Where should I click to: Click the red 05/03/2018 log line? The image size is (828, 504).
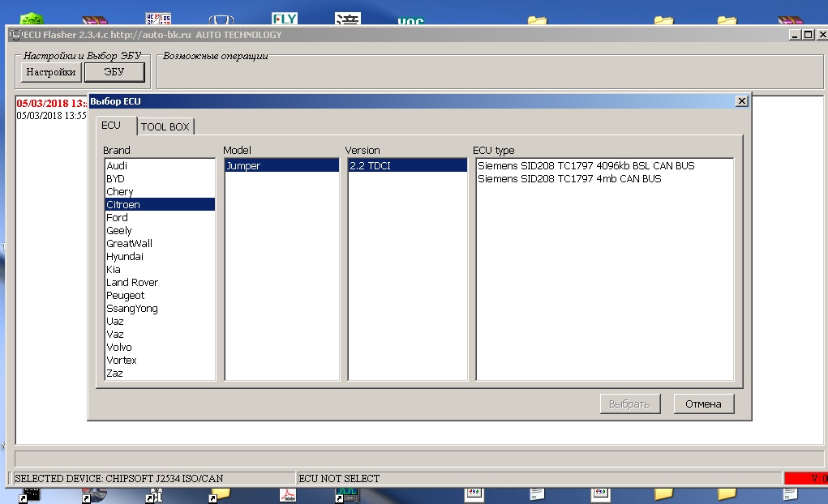point(51,103)
